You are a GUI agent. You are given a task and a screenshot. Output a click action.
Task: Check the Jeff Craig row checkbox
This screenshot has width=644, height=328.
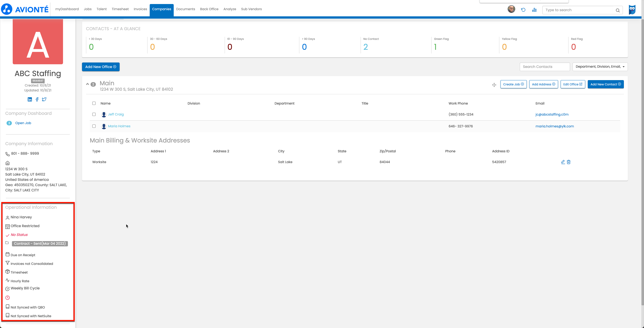pyautogui.click(x=94, y=114)
